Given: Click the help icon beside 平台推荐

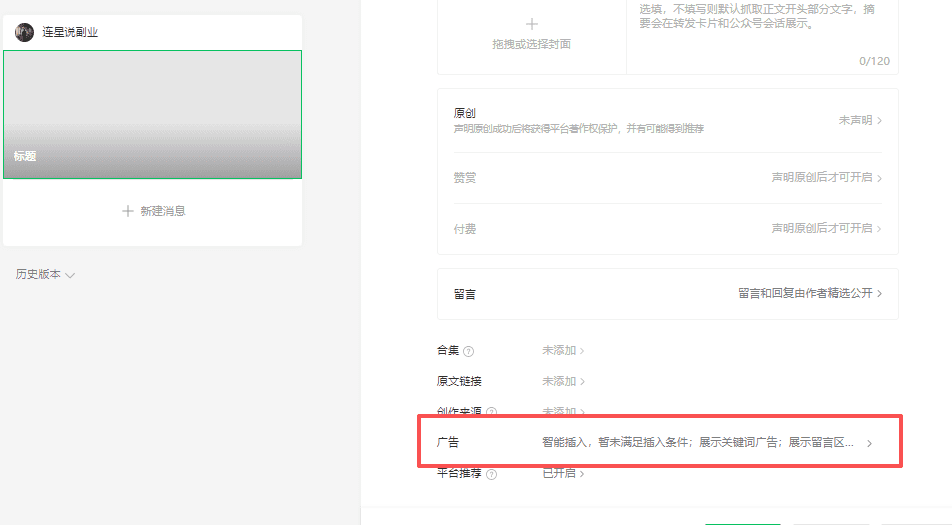Looking at the screenshot, I should click(491, 474).
